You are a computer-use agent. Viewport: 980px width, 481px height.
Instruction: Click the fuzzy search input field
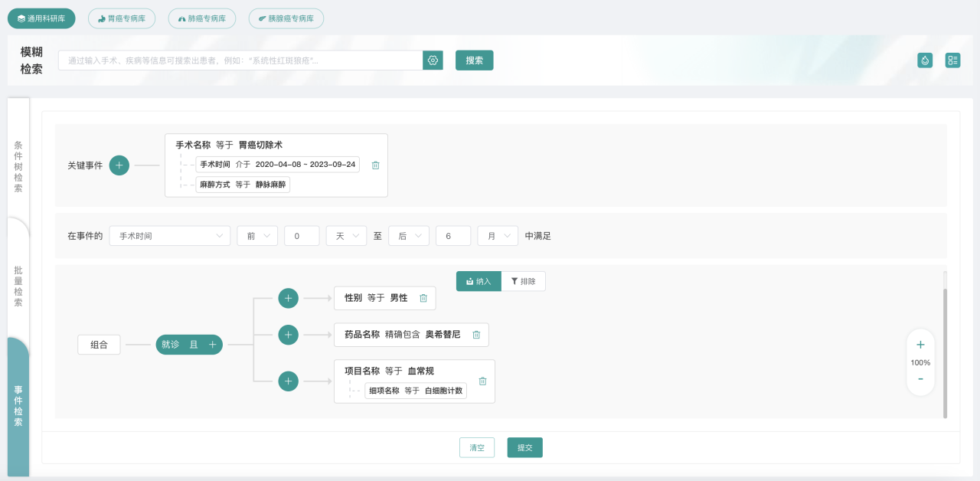[x=240, y=61]
